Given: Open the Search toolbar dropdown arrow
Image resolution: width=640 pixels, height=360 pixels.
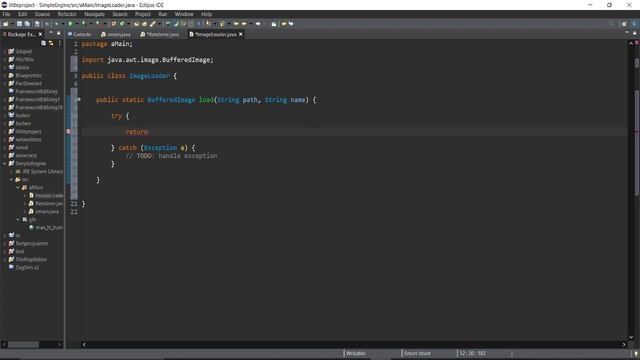Looking at the screenshot, I should coord(159,24).
